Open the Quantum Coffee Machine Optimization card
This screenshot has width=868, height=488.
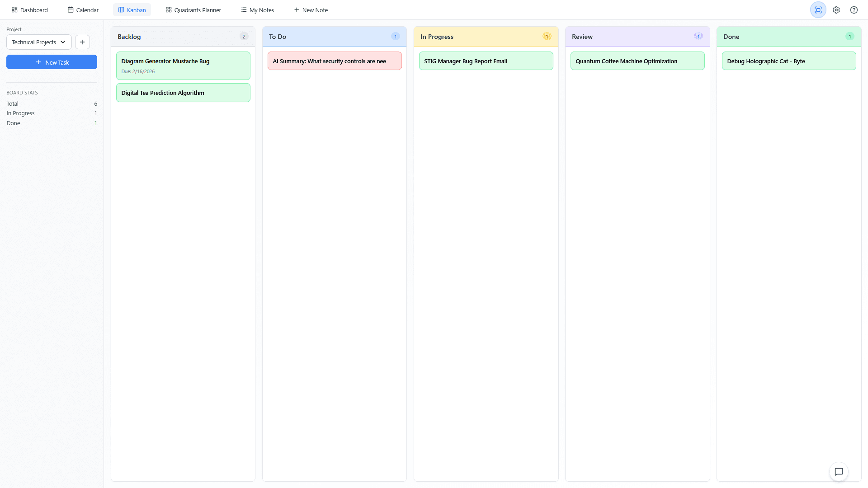point(637,61)
